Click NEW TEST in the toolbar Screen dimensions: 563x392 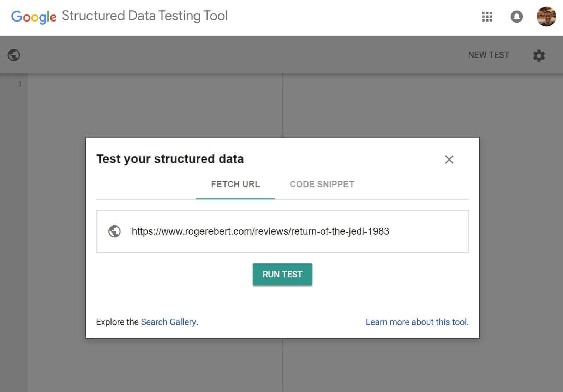[488, 55]
